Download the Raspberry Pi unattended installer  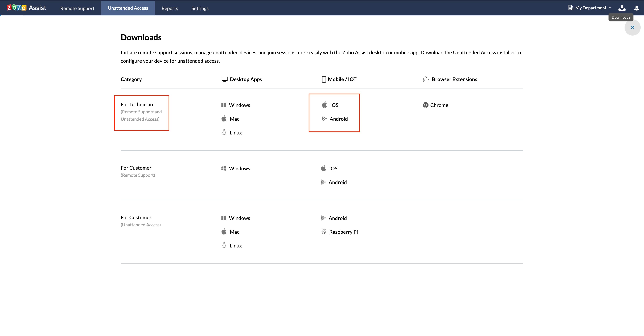343,232
